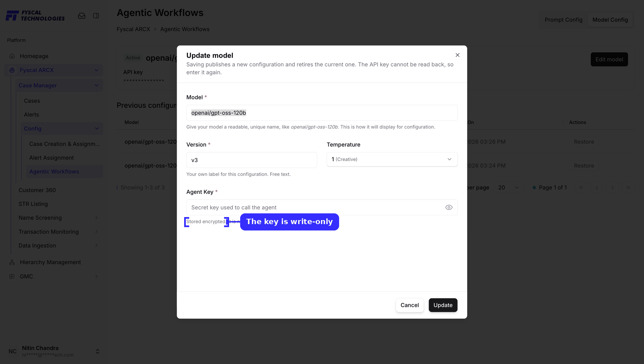Viewport: 644px width, 364px height.
Task: Click the Edit model button
Action: click(609, 59)
